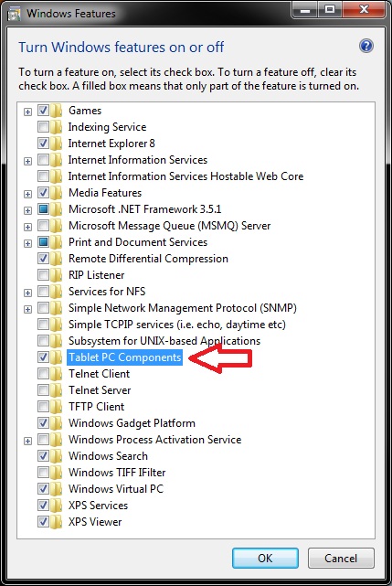Expand Print and Document Services node
Viewport: 392px width, 586px height.
point(27,243)
